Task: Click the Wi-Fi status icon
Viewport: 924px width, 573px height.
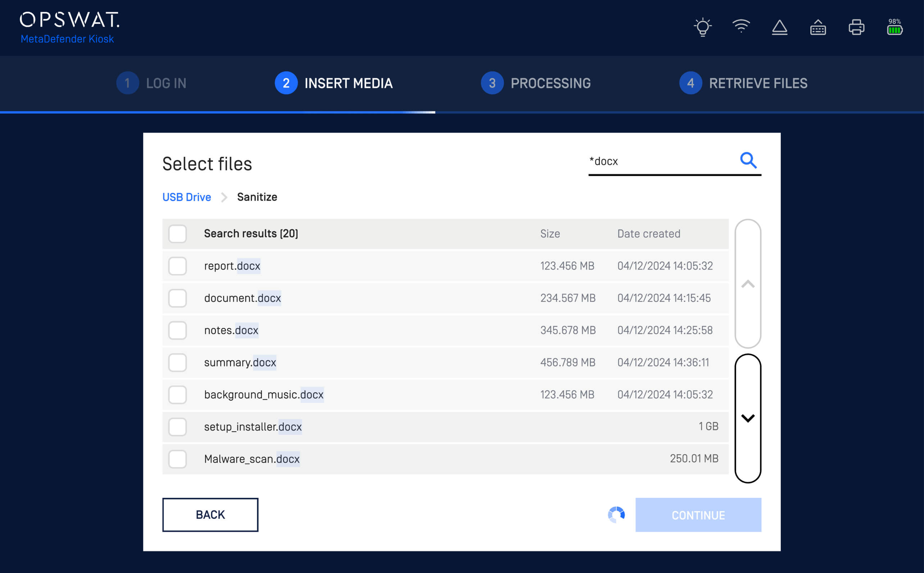Action: (x=741, y=27)
